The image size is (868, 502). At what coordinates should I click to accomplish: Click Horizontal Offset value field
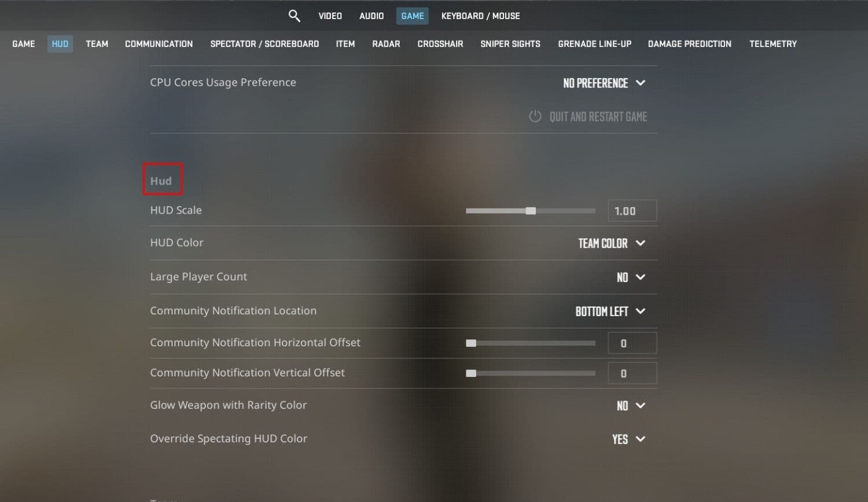point(632,343)
